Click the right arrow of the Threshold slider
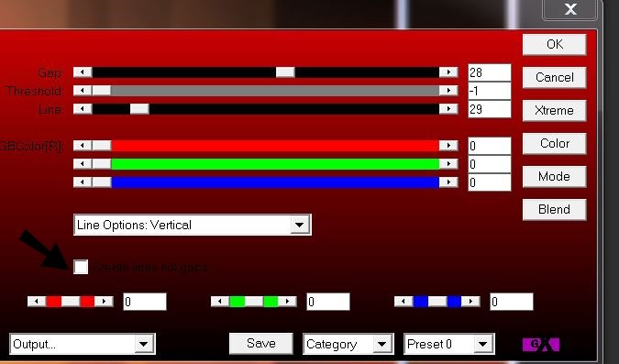 pyautogui.click(x=448, y=91)
